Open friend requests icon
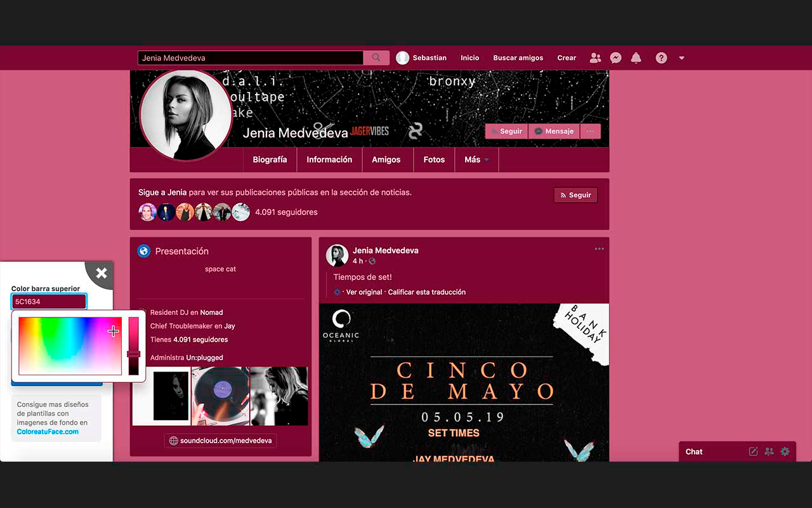This screenshot has width=812, height=508. pyautogui.click(x=595, y=58)
